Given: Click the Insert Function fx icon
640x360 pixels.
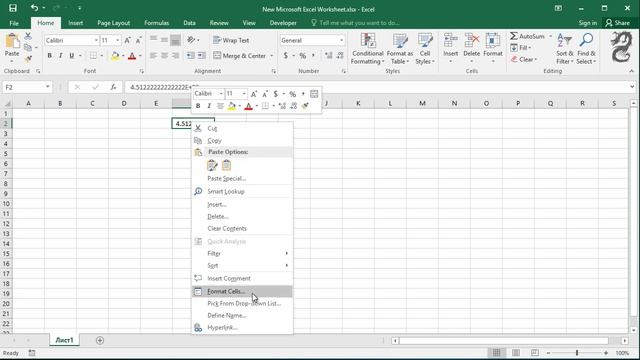Looking at the screenshot, I should click(113, 87).
